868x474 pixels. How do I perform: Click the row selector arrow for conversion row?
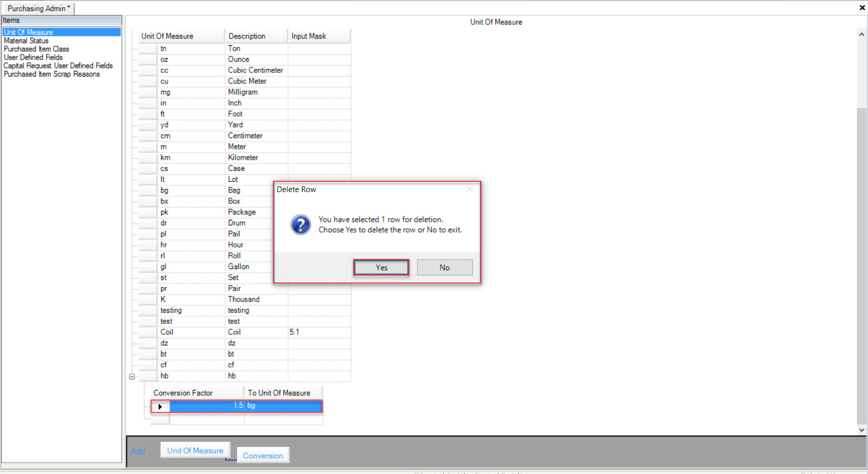pos(160,406)
